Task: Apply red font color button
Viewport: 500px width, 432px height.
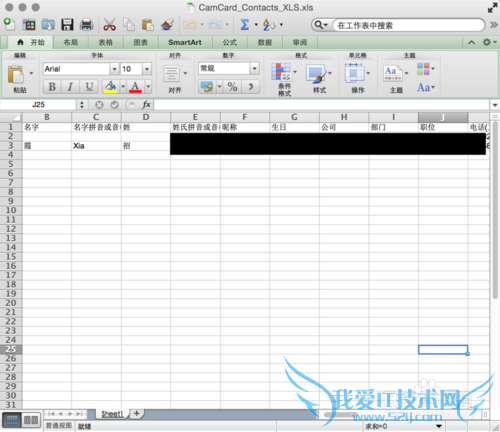Action: click(x=135, y=87)
